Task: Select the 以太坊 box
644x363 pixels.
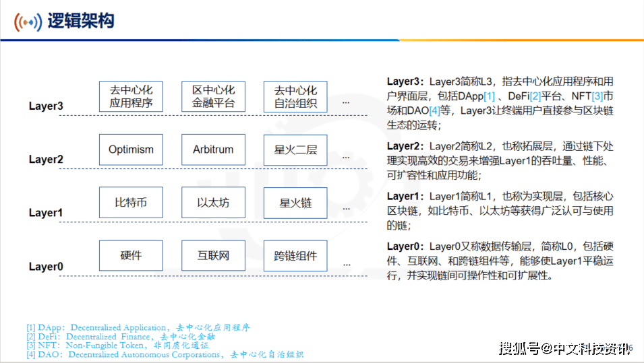Action: [x=214, y=203]
